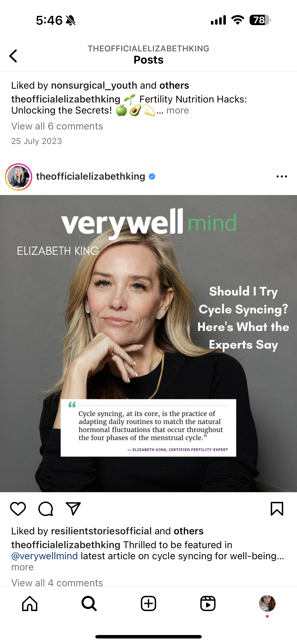The width and height of the screenshot is (297, 644).
Task: Tap the verywell mind post image
Action: click(x=148, y=343)
